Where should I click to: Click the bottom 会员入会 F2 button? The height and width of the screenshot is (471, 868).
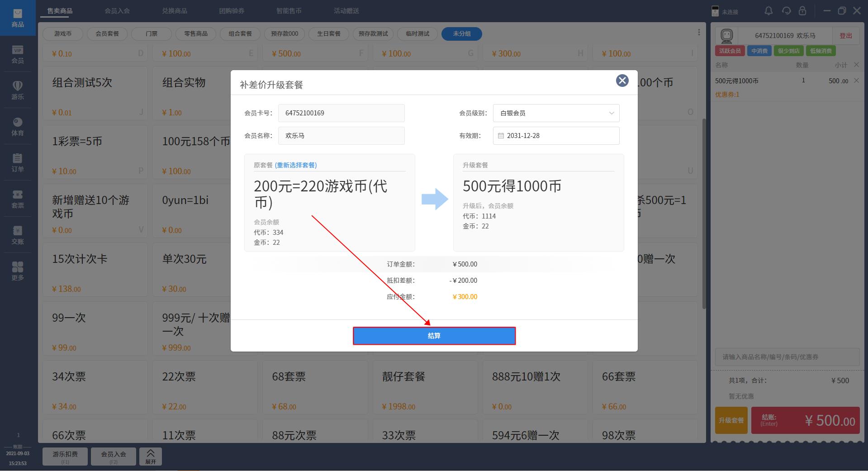(114, 457)
